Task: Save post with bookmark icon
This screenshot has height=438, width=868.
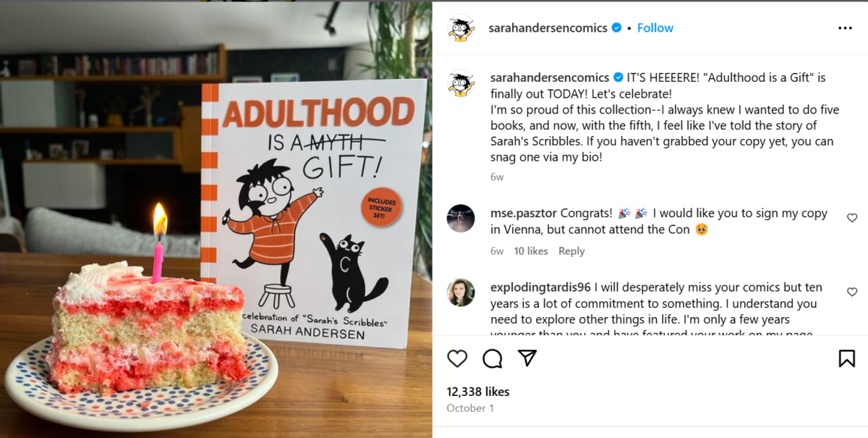Action: tap(847, 358)
